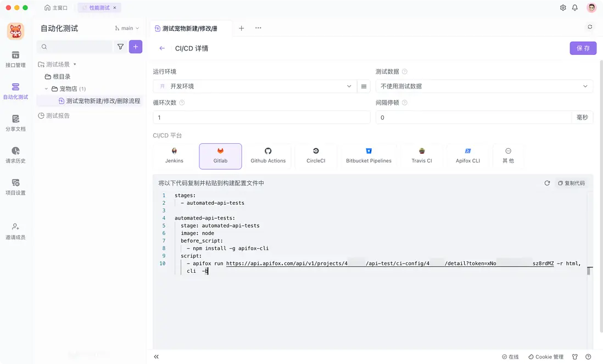Click the help icon next to 循环次数
The width and height of the screenshot is (603, 364).
(182, 103)
